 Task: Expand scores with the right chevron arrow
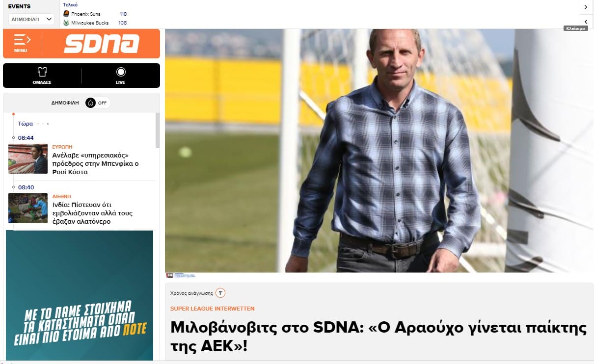point(586,7)
